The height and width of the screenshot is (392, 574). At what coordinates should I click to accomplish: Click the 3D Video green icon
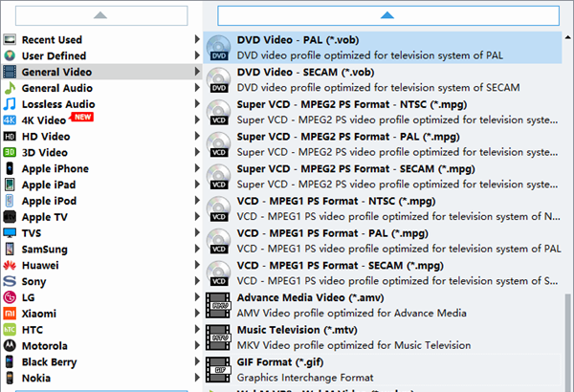click(10, 152)
